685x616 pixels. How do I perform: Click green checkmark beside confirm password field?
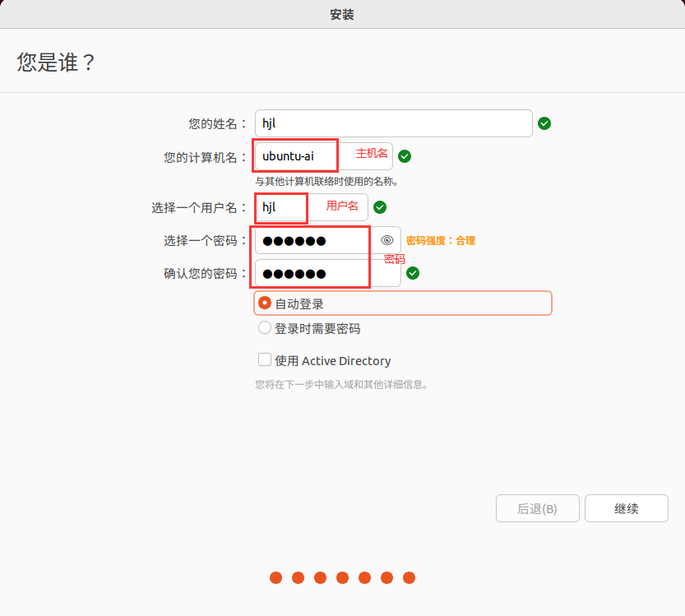pos(413,273)
